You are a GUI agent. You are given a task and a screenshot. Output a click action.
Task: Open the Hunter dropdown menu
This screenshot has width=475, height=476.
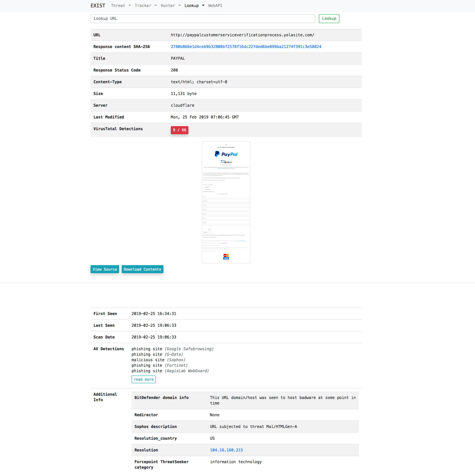coord(168,6)
